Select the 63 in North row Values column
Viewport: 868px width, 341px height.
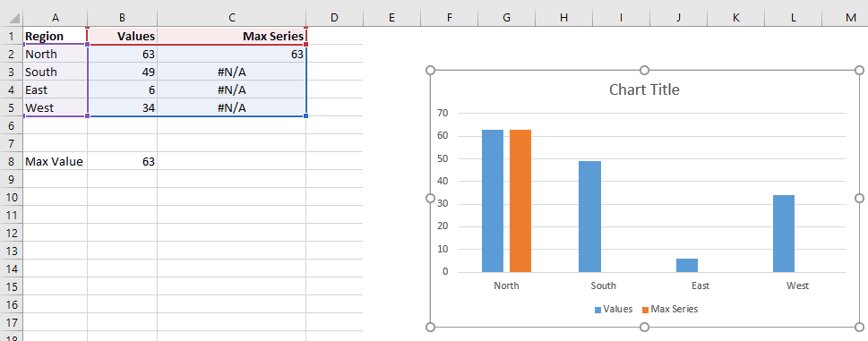coord(123,54)
